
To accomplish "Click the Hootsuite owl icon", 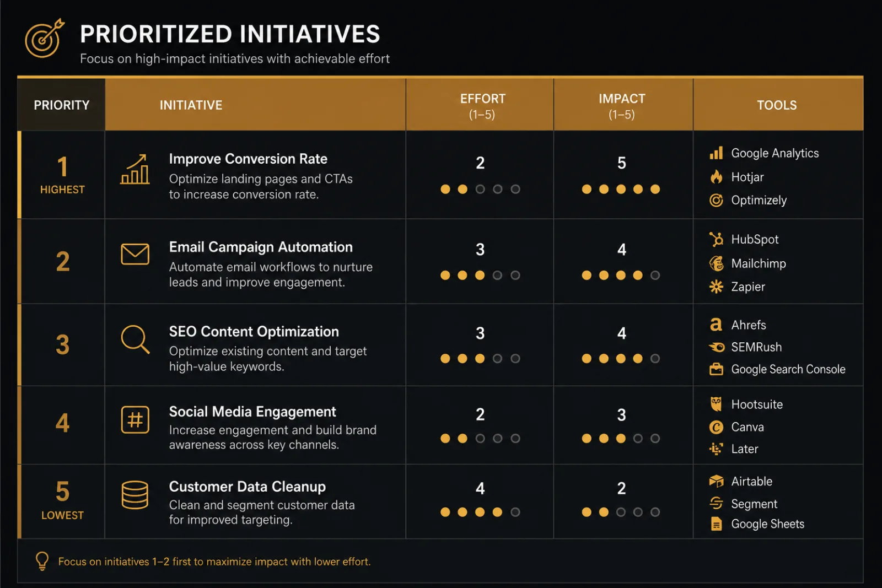I will click(x=716, y=404).
